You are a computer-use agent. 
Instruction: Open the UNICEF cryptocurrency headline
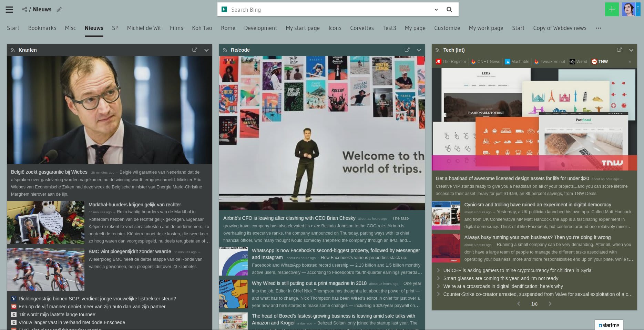[517, 270]
